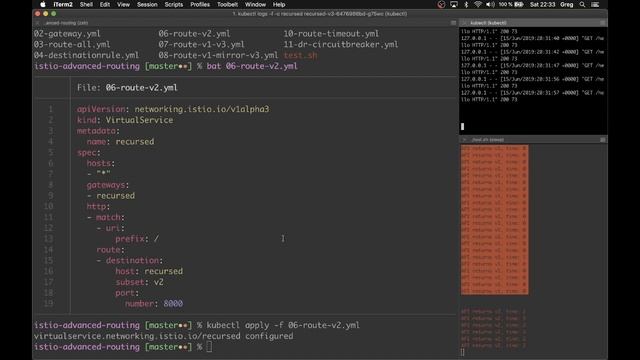The image size is (640, 360).
Task: Open the Toolbelt menu
Action: coord(227,4)
